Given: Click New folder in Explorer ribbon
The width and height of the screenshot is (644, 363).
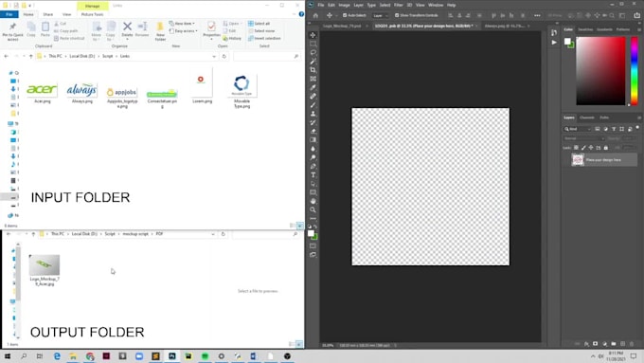Looking at the screenshot, I should (160, 31).
